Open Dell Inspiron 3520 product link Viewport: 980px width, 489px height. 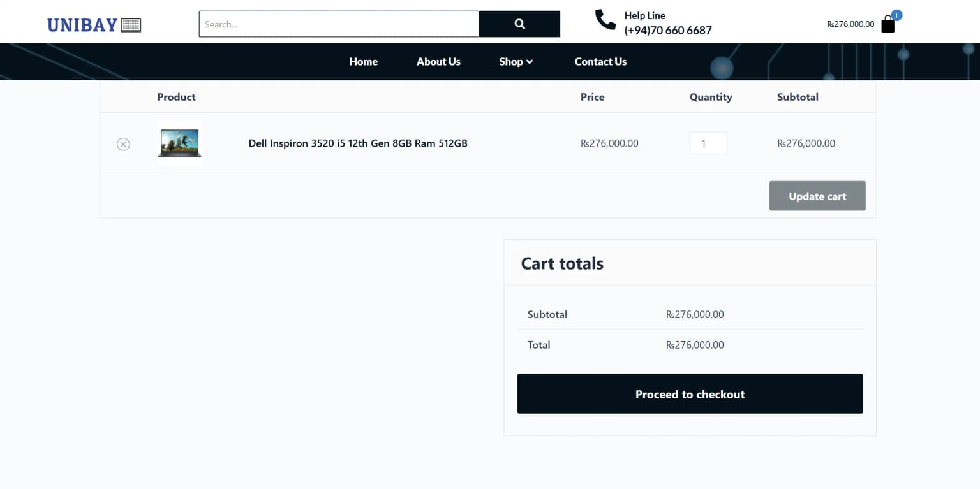[358, 143]
